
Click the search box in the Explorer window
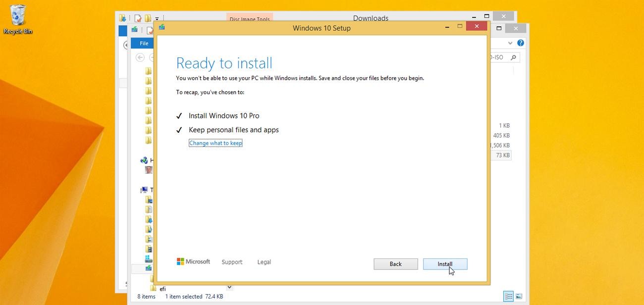[504, 57]
